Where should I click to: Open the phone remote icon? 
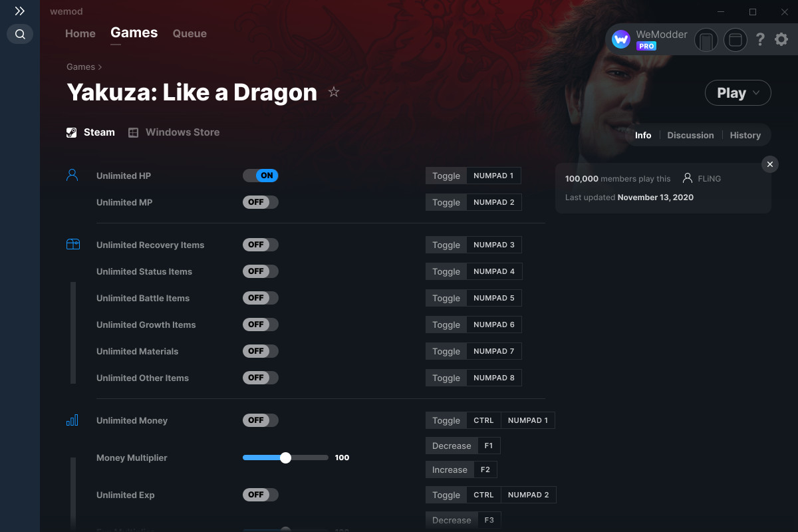tap(706, 41)
